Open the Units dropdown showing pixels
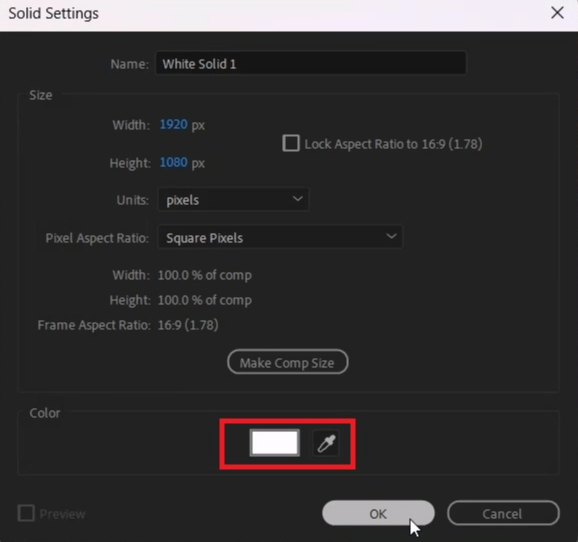Screen dimensions: 578x542 click(233, 199)
